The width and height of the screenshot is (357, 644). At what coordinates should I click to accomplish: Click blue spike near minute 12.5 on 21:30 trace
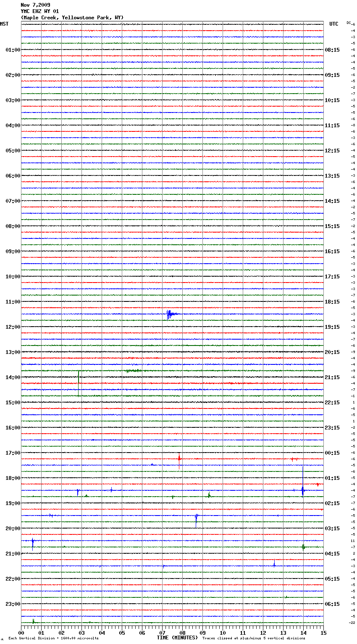[274, 564]
